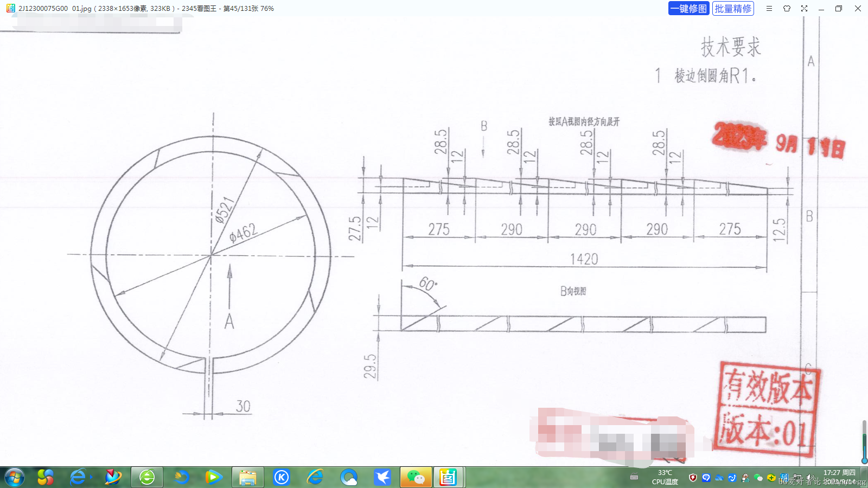Click the 30 gap dimension below ring
868x488 pixels.
click(x=243, y=406)
